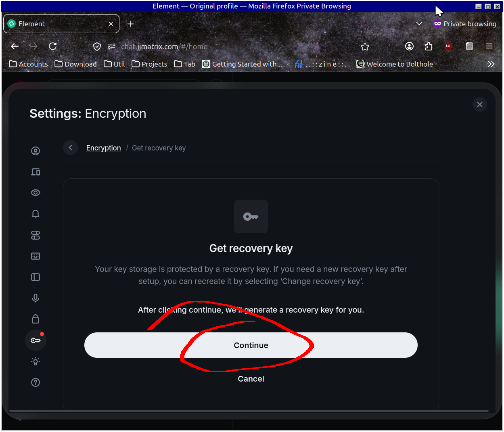Open the zine bookmark
Viewport: 504px width, 432px height.
tap(322, 64)
